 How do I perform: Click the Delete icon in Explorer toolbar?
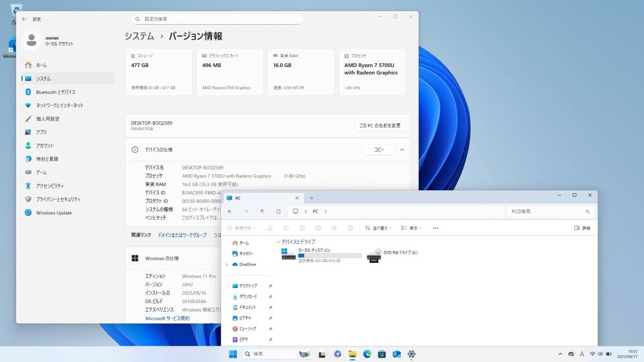point(350,227)
